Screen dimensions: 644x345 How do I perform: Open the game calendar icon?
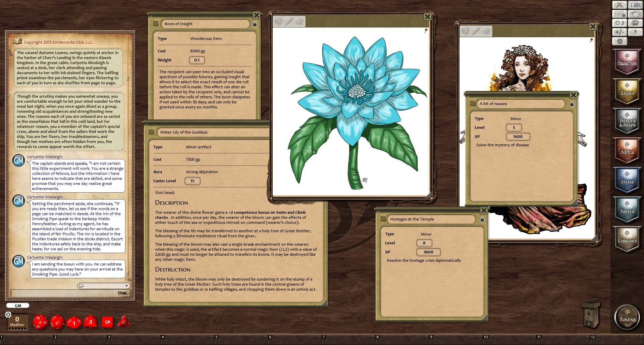point(635,14)
